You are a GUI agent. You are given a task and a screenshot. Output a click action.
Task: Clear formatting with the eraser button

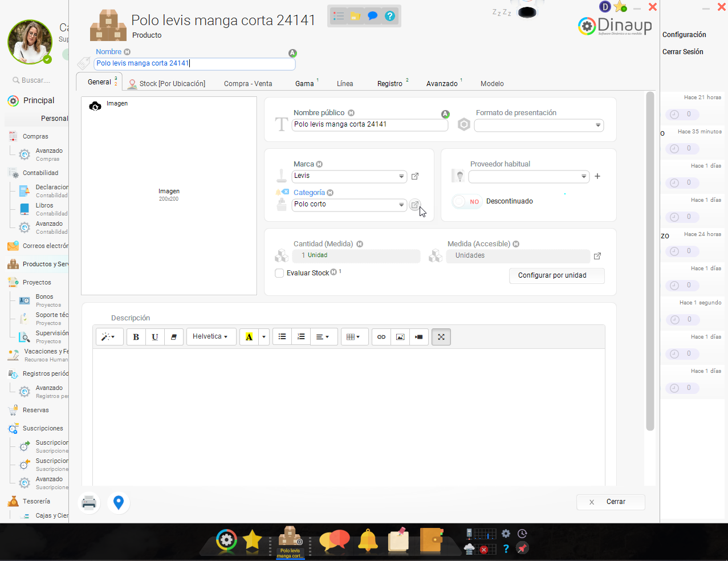pyautogui.click(x=174, y=337)
